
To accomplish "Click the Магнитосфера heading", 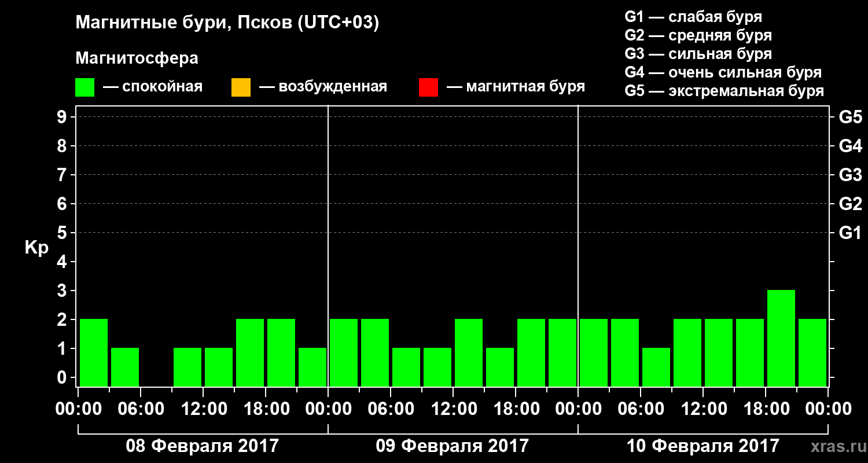I will tap(137, 58).
